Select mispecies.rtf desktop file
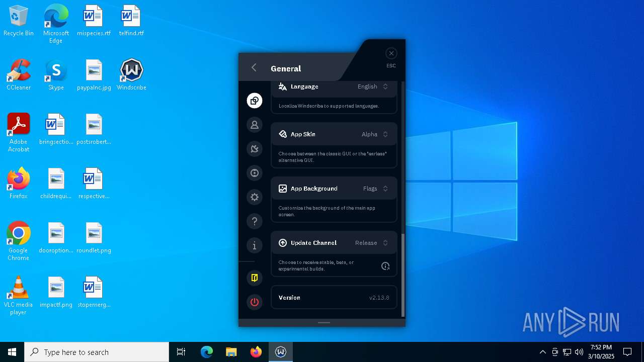The image size is (644, 362). coord(94,21)
